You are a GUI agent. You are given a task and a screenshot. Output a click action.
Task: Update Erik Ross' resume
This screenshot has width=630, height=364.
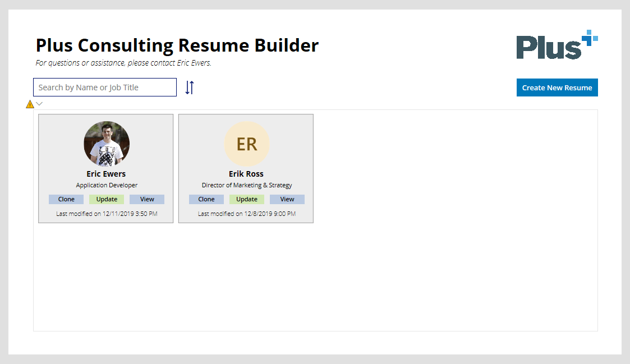(x=247, y=199)
